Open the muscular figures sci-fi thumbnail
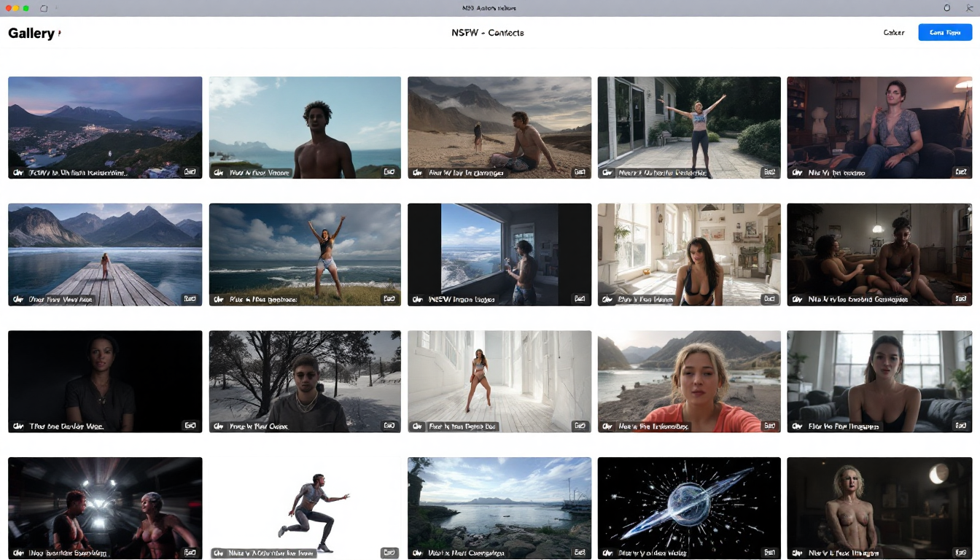This screenshot has height=560, width=980. click(x=105, y=508)
